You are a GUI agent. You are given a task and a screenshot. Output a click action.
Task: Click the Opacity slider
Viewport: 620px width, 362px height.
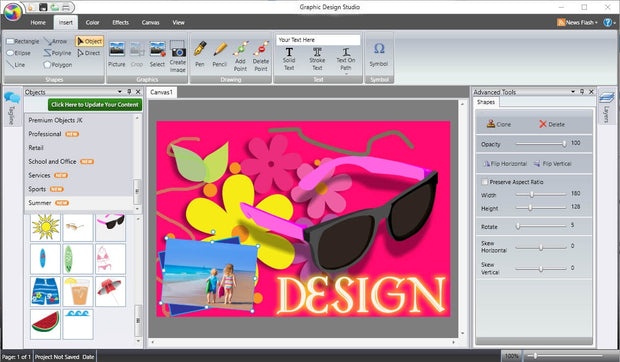541,144
